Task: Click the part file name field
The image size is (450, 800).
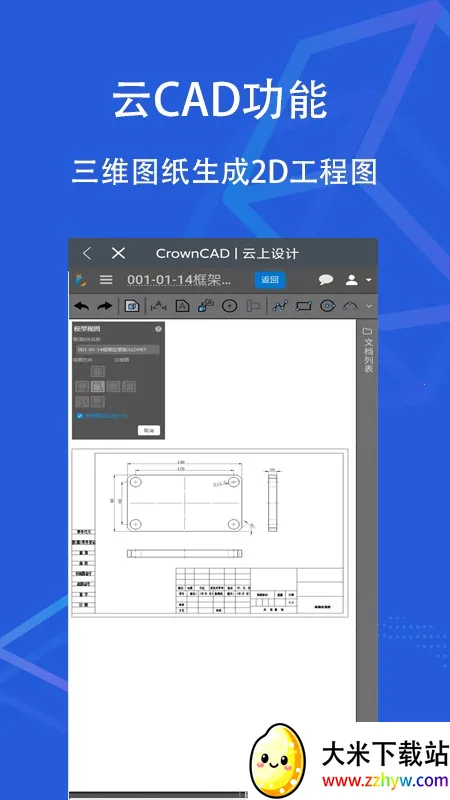Action: click(117, 350)
